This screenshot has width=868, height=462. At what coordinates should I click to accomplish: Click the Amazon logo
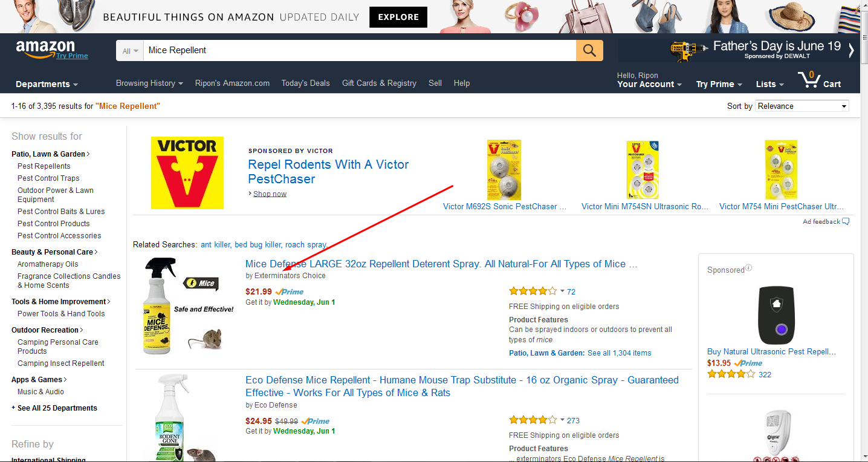pos(52,47)
